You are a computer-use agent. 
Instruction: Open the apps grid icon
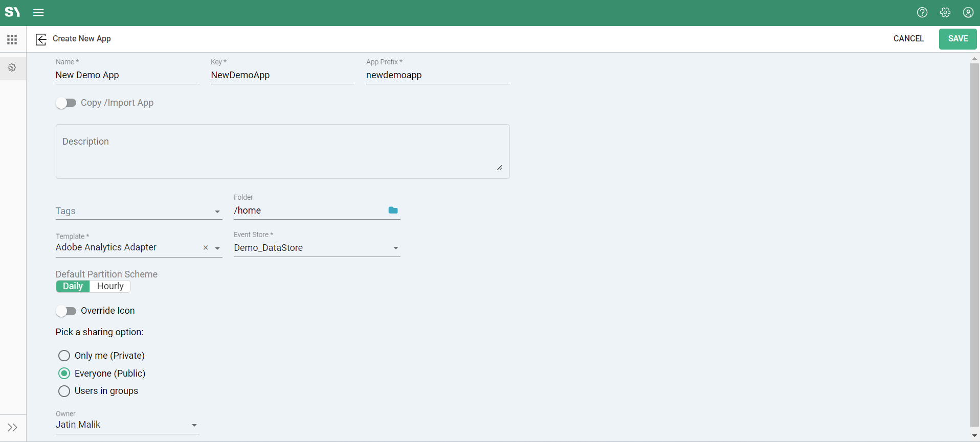coord(12,39)
